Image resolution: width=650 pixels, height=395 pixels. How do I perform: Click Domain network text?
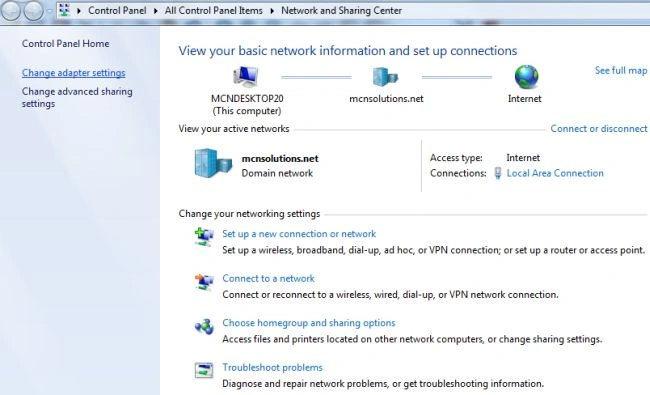click(x=277, y=173)
